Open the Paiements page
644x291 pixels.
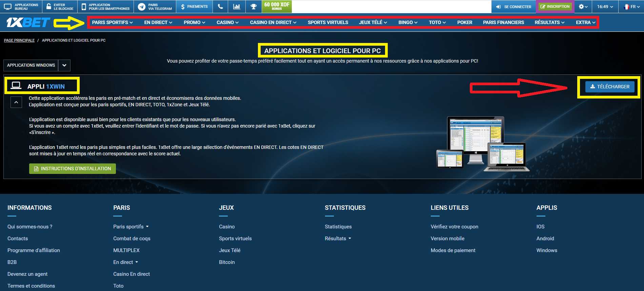(194, 6)
